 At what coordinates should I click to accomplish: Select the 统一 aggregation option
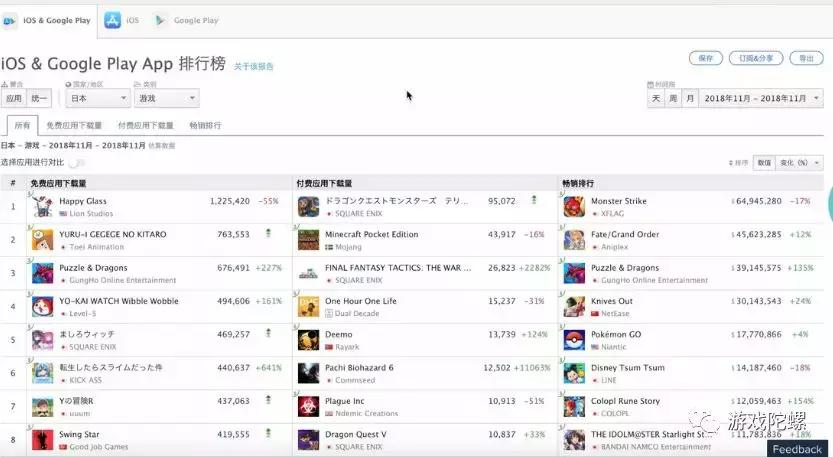coord(39,98)
